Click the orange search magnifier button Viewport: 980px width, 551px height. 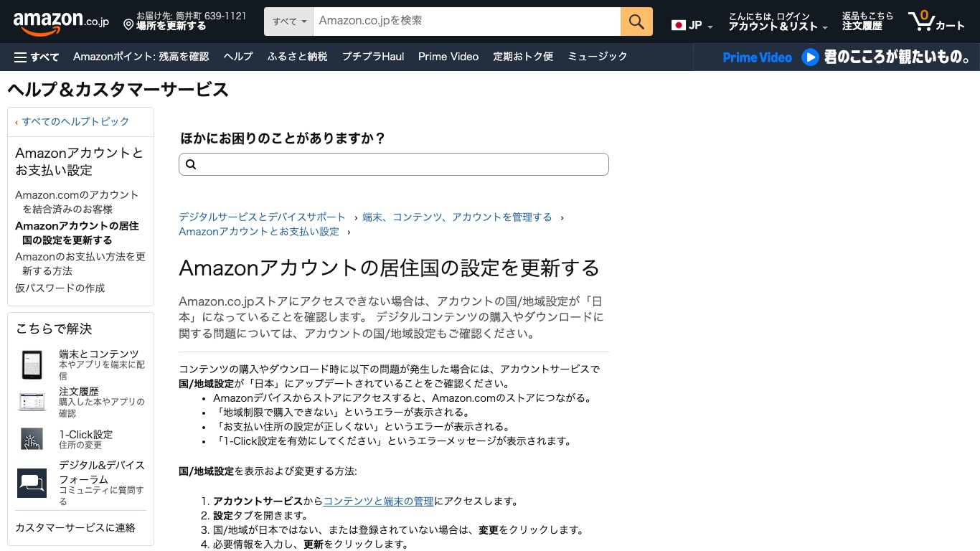tap(636, 22)
